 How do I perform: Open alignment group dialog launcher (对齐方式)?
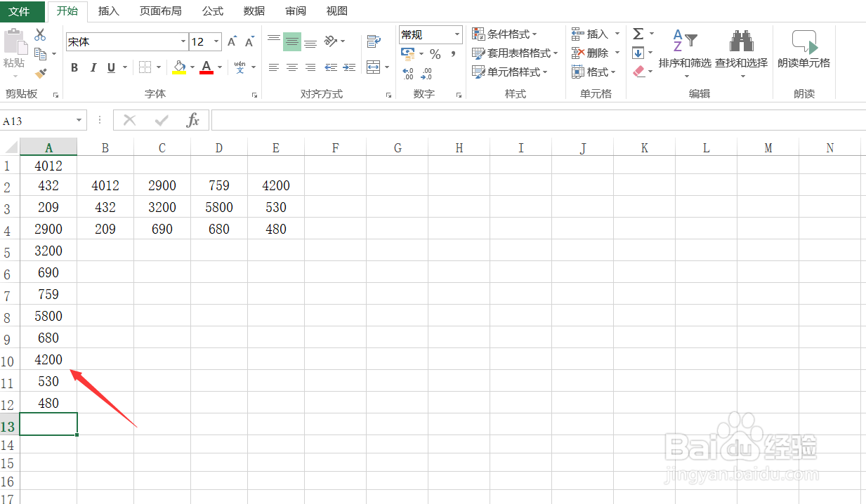click(x=388, y=94)
